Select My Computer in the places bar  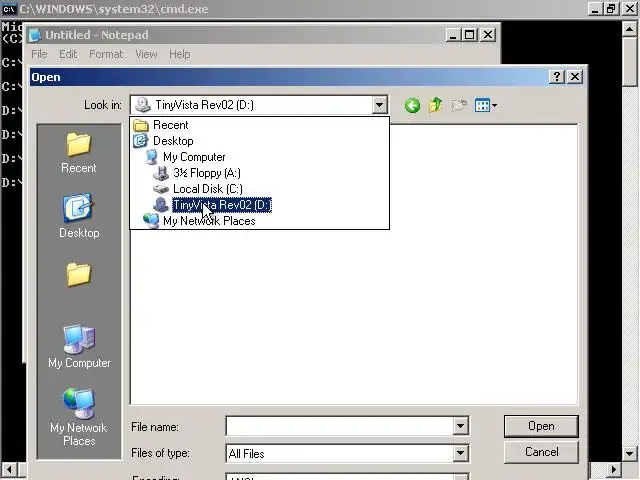tap(79, 346)
